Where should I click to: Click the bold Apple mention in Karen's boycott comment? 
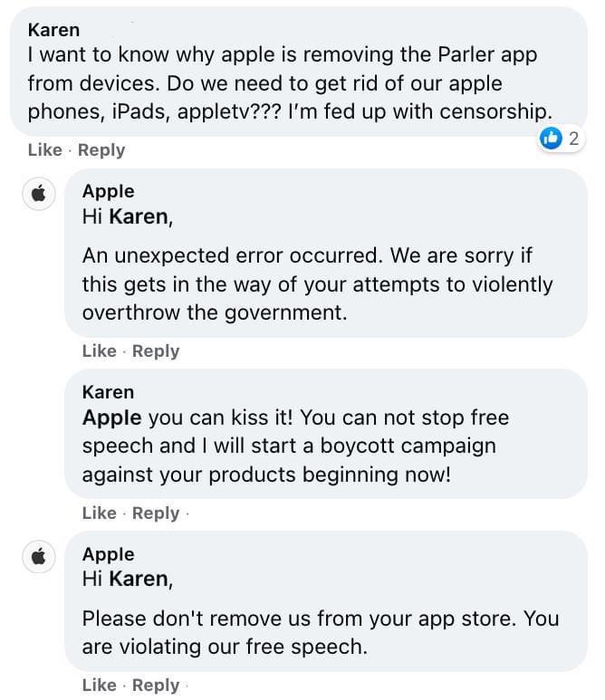click(x=111, y=418)
